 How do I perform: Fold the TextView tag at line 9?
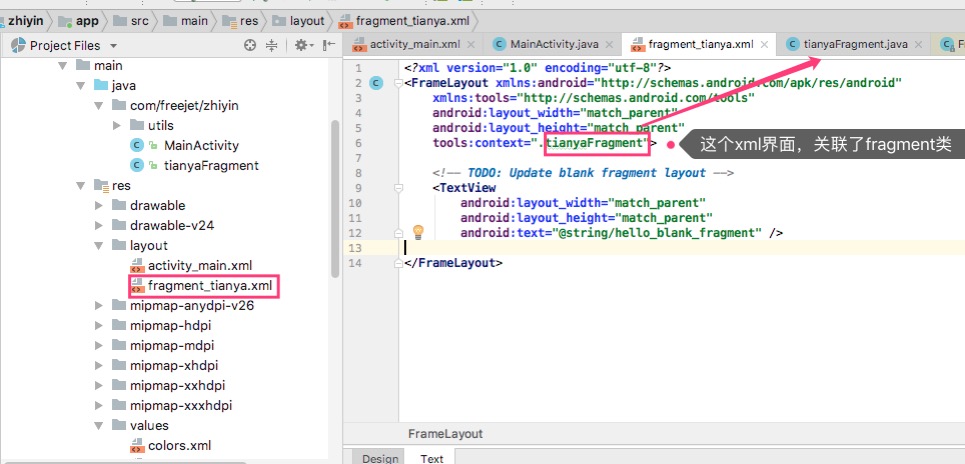[x=398, y=188]
